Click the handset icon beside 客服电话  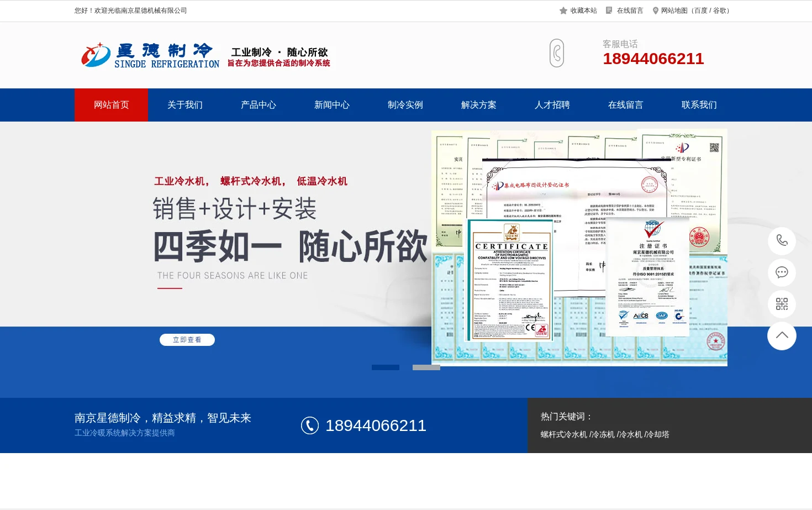click(x=557, y=53)
